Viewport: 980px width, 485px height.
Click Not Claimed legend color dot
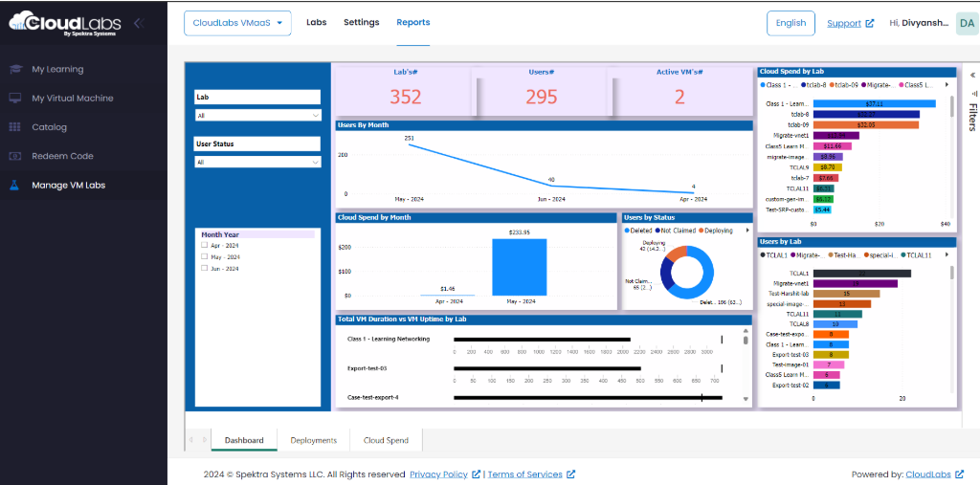pyautogui.click(x=658, y=231)
